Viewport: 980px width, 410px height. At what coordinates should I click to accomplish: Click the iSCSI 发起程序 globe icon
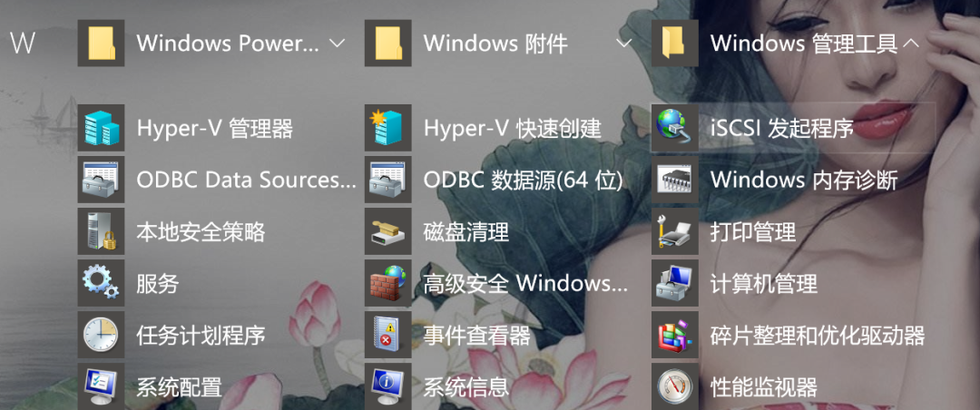pyautogui.click(x=675, y=128)
